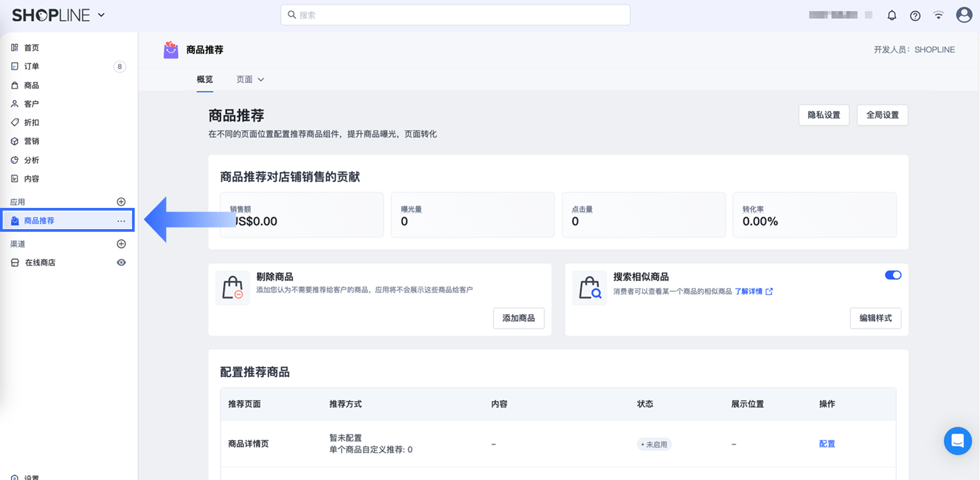
Task: Focus the 搜索 search field
Action: pos(456,15)
